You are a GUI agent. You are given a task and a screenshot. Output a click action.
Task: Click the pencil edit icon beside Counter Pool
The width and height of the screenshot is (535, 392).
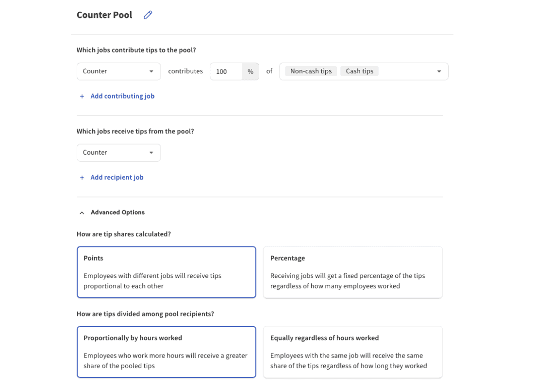(x=148, y=15)
